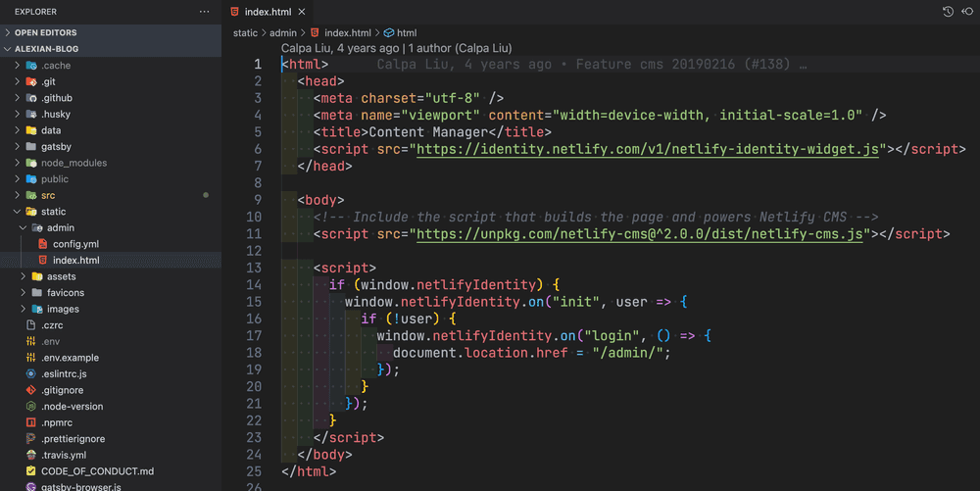Click the src folder icon
This screenshot has height=491, width=980.
[x=31, y=195]
